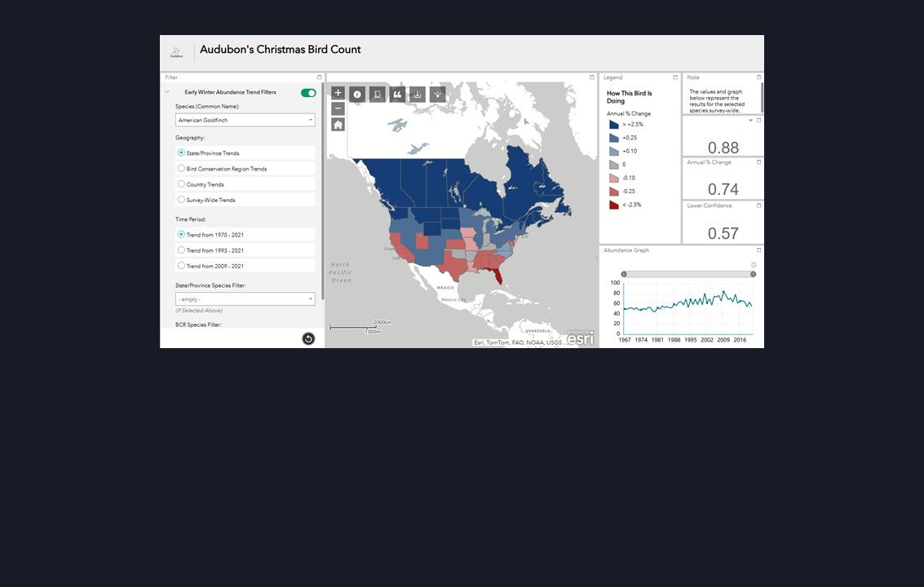Image resolution: width=924 pixels, height=587 pixels.
Task: Maximize the Legend panel
Action: coord(675,77)
